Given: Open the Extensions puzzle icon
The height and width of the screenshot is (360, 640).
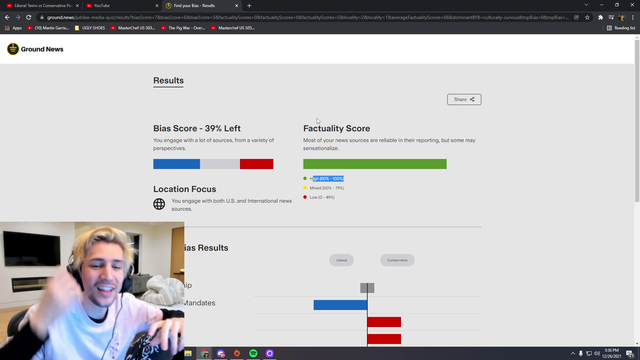Looking at the screenshot, I should pyautogui.click(x=600, y=18).
